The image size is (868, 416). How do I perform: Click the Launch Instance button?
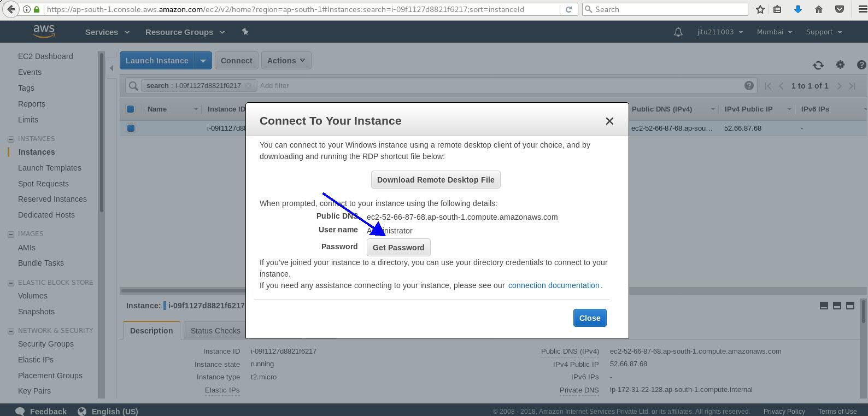(x=157, y=61)
